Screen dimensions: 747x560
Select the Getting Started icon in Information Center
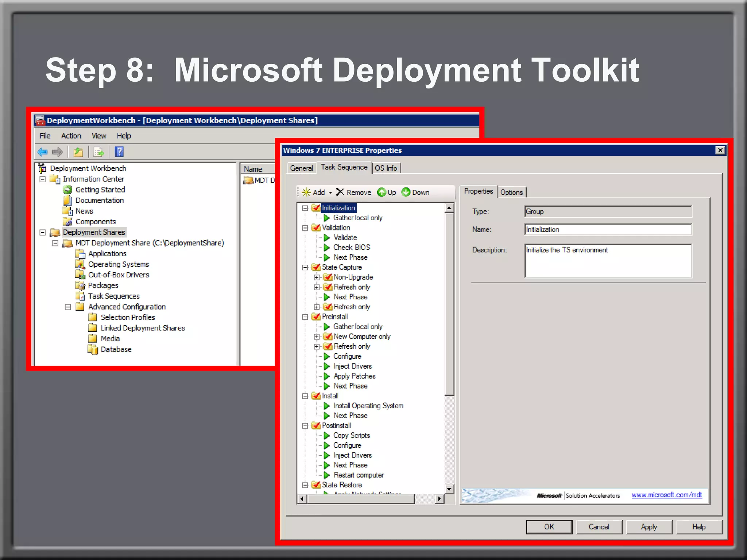point(67,190)
